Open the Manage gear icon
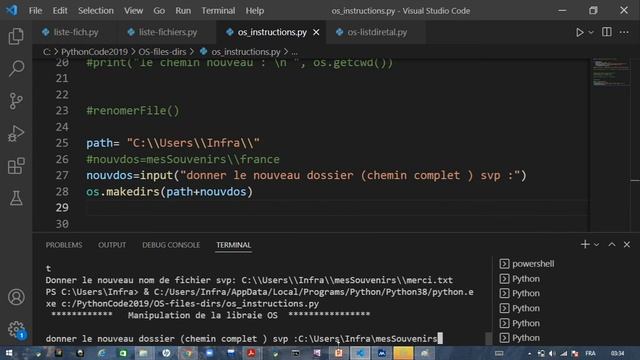 16,329
